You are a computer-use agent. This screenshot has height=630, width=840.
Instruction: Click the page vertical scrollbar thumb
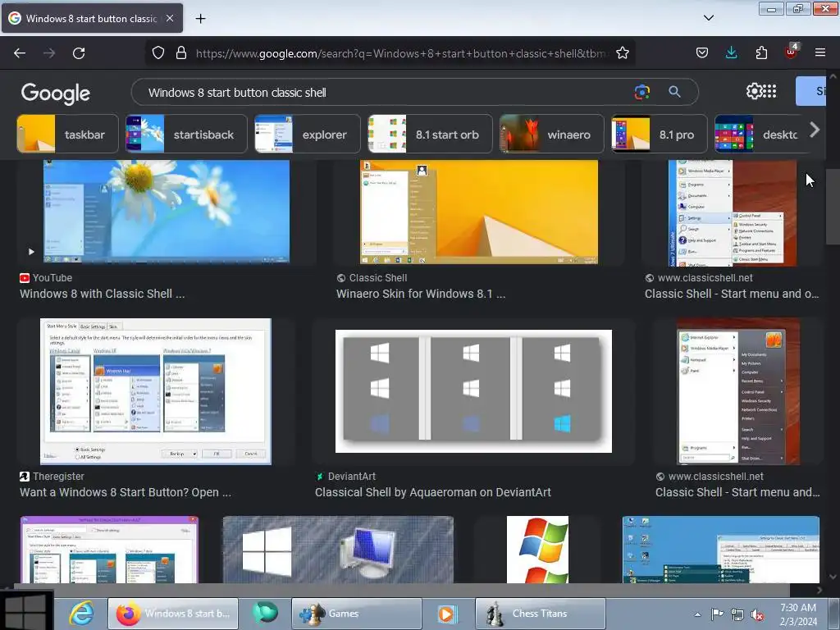(833, 207)
